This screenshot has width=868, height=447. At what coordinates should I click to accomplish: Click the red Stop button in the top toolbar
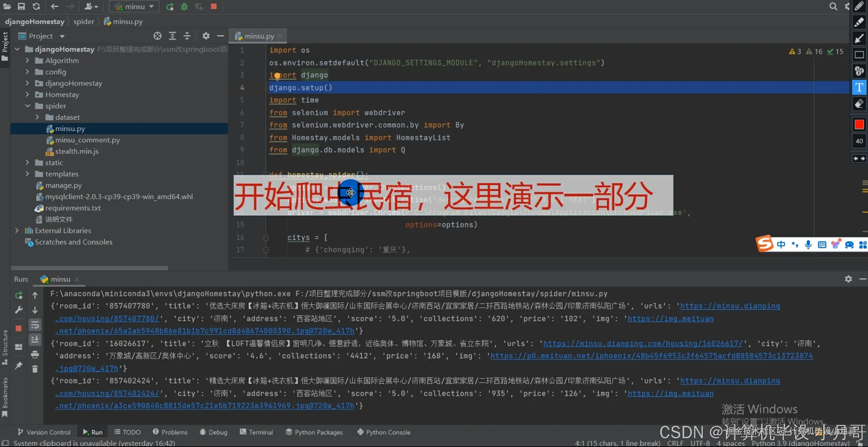click(214, 6)
